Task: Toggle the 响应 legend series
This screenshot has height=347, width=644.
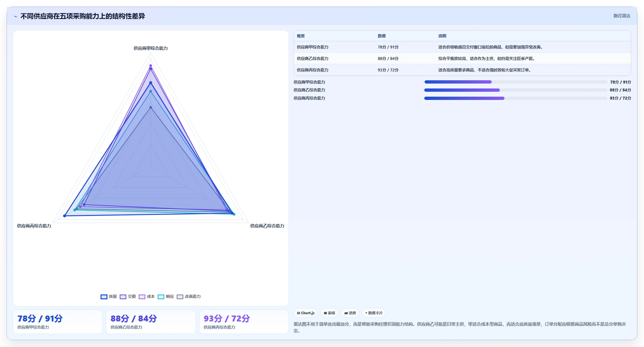Action: pyautogui.click(x=166, y=297)
